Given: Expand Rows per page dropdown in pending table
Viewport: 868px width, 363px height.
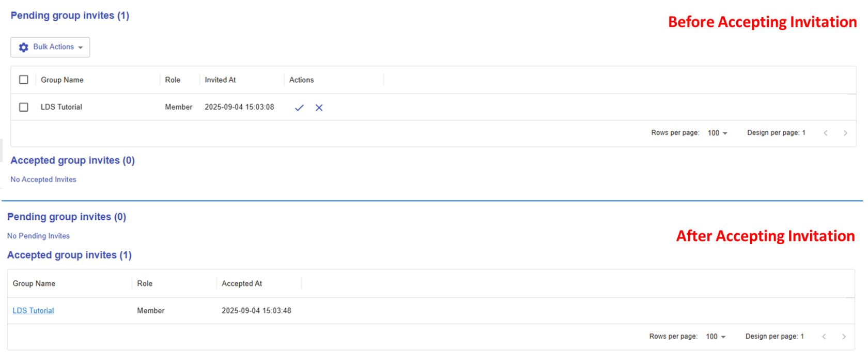Looking at the screenshot, I should click(x=717, y=133).
